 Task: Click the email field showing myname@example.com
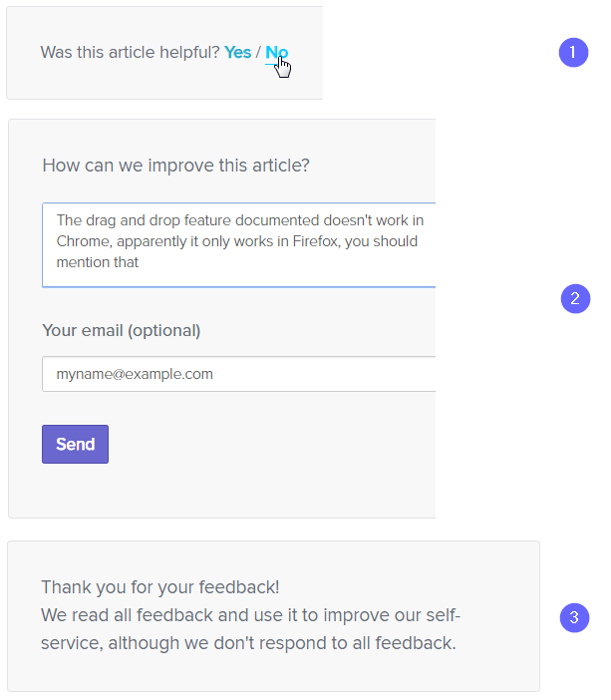239,374
